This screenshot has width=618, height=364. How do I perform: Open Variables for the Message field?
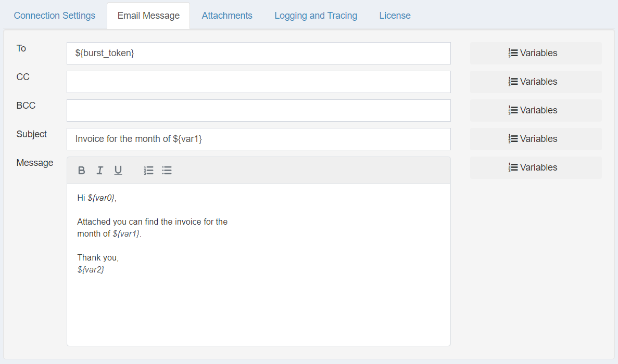coord(536,167)
